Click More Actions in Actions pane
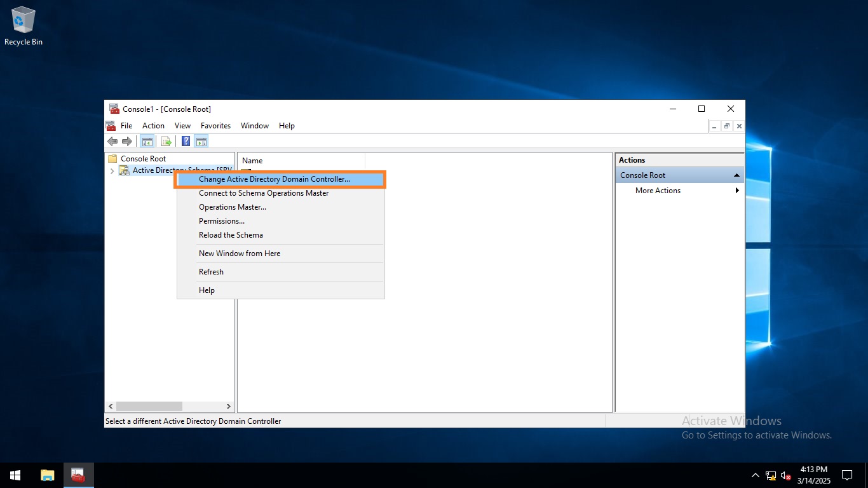868x488 pixels. point(658,191)
